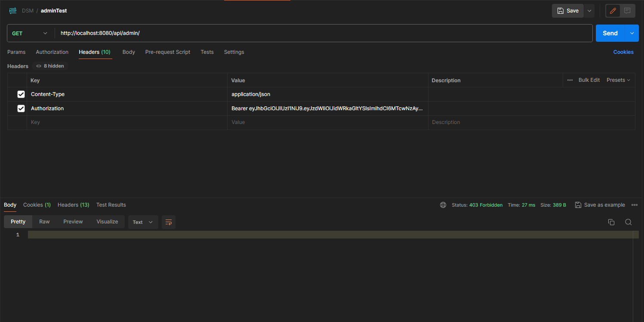The image size is (644, 322).
Task: Toggle the wrap lines icon
Action: 169,222
